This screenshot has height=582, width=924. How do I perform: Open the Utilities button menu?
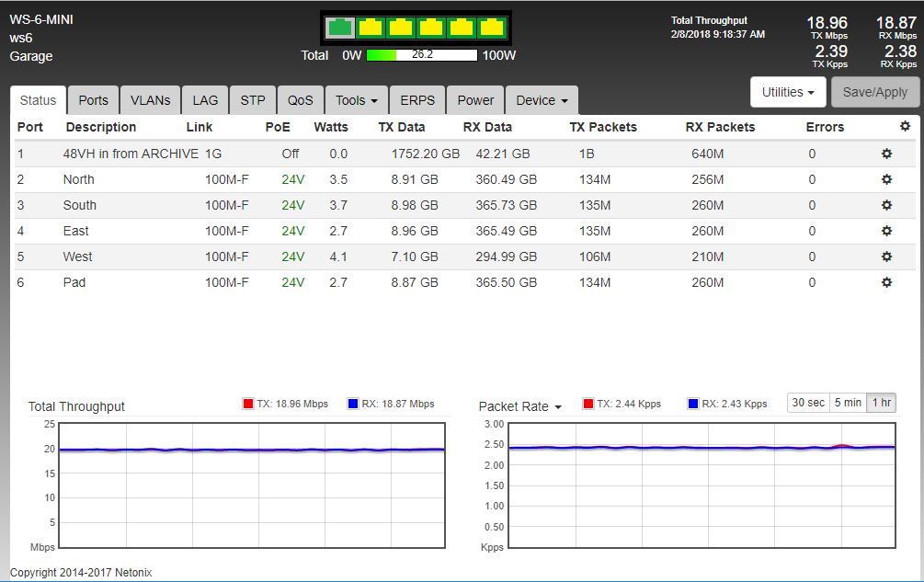(x=788, y=92)
